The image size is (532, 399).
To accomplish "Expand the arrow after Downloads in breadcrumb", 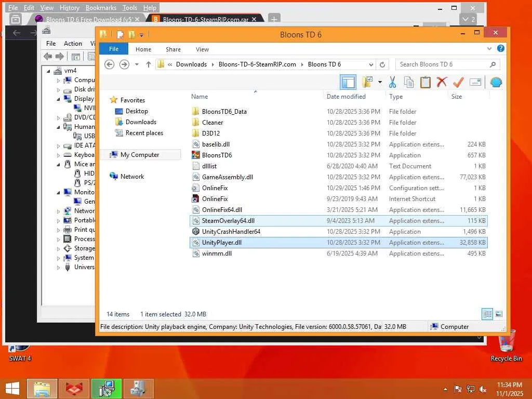I will coord(212,64).
